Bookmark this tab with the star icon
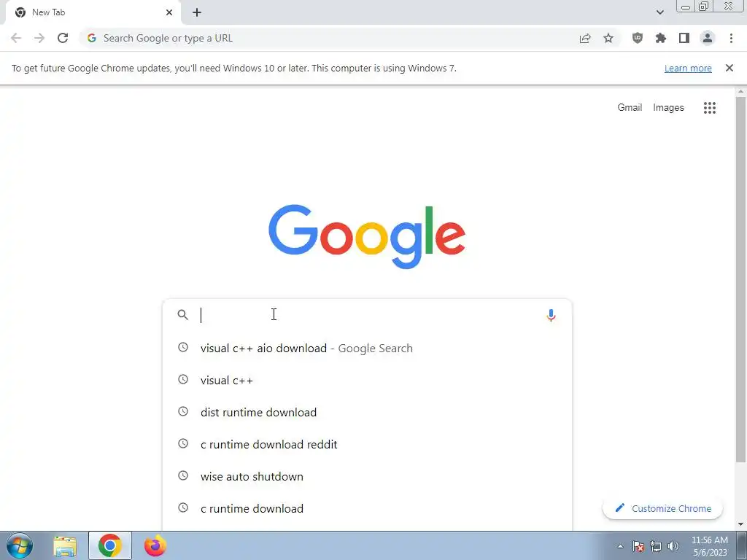Image resolution: width=747 pixels, height=560 pixels. (x=608, y=38)
